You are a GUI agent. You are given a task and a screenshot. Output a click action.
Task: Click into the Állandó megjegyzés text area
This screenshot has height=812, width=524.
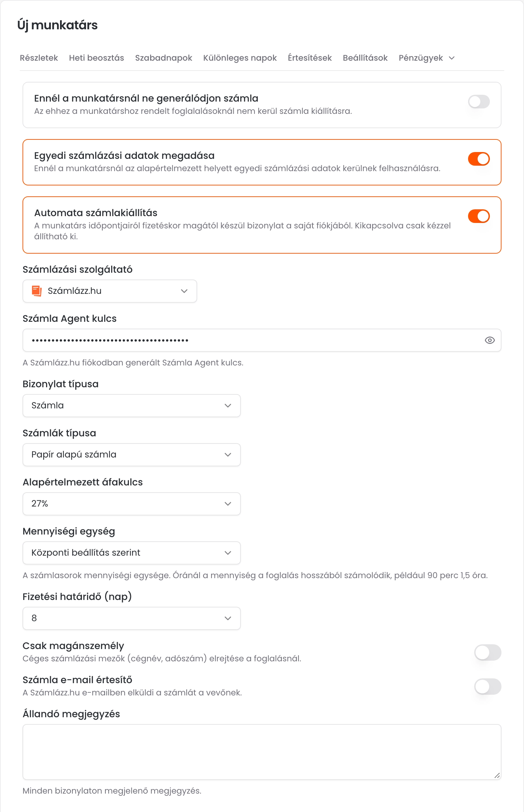click(x=262, y=752)
